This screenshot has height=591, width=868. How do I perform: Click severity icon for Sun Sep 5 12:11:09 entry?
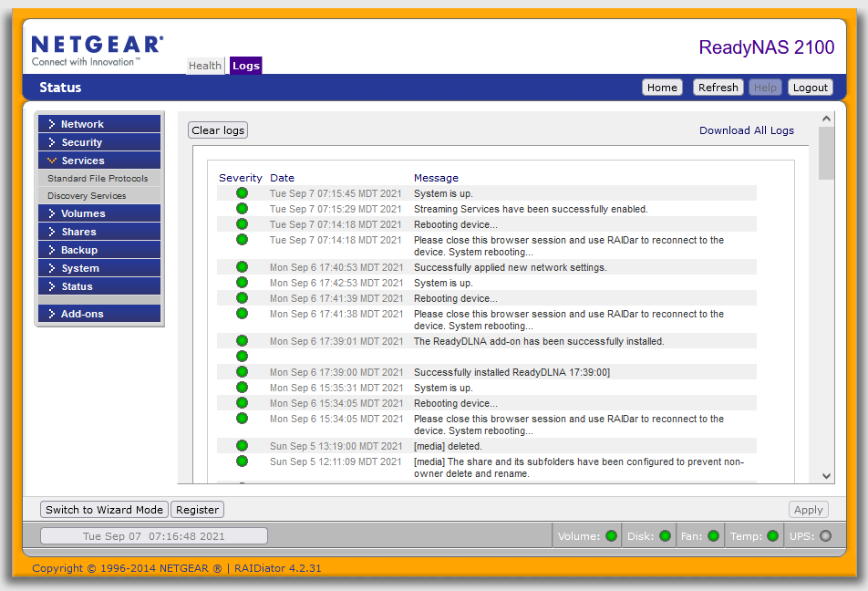[242, 461]
